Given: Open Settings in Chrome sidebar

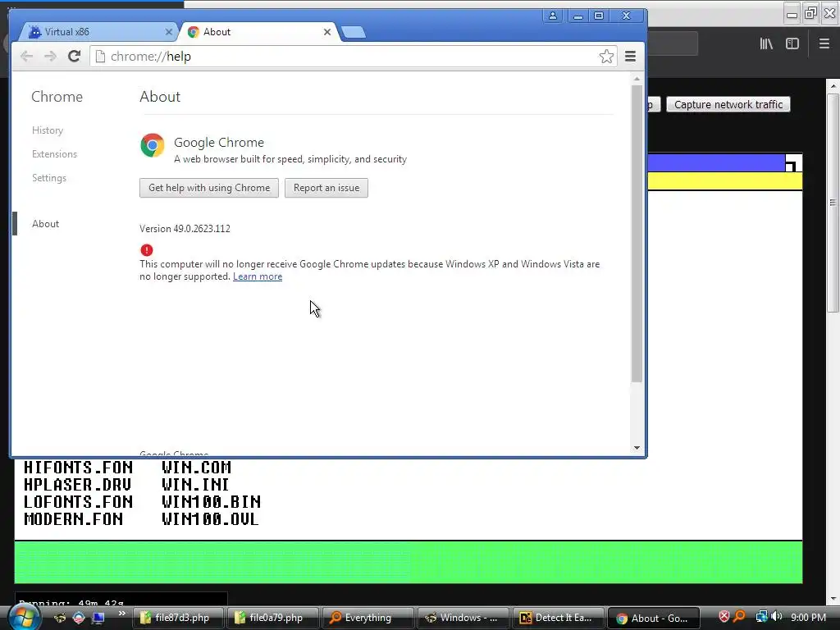Looking at the screenshot, I should (48, 178).
